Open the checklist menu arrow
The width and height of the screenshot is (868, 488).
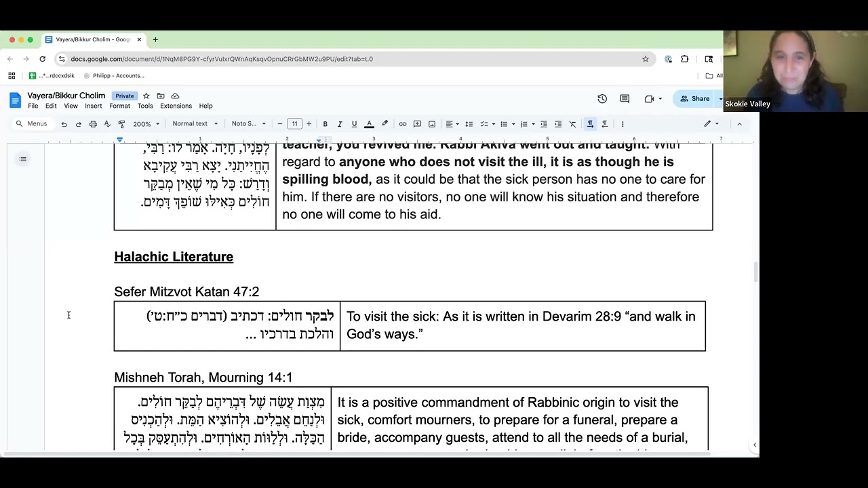(x=494, y=124)
